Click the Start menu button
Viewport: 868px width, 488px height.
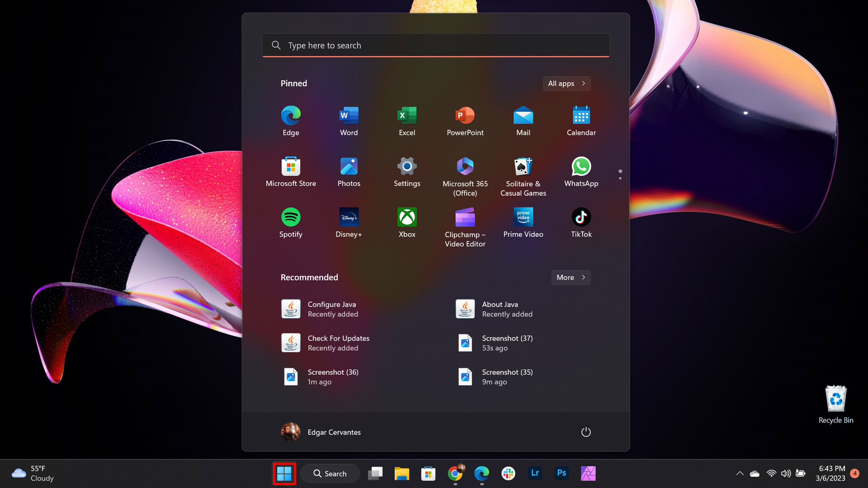coord(284,473)
